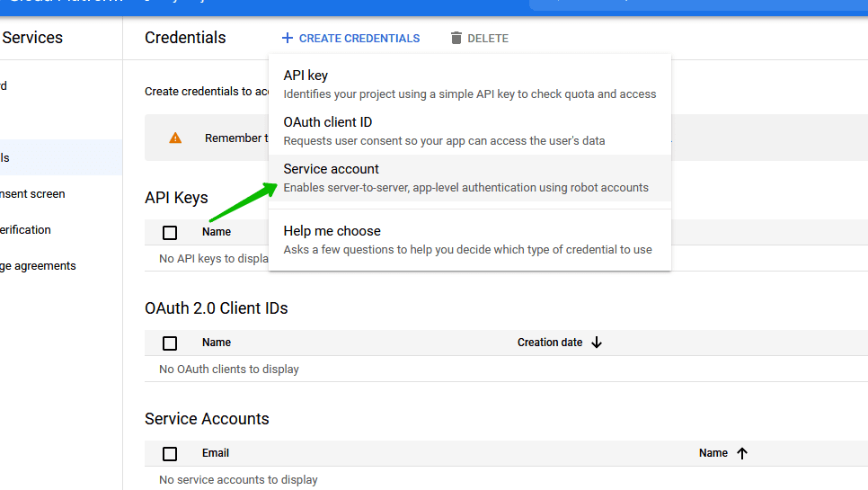868x490 pixels.
Task: Click the trash can Delete icon
Action: pyautogui.click(x=456, y=38)
